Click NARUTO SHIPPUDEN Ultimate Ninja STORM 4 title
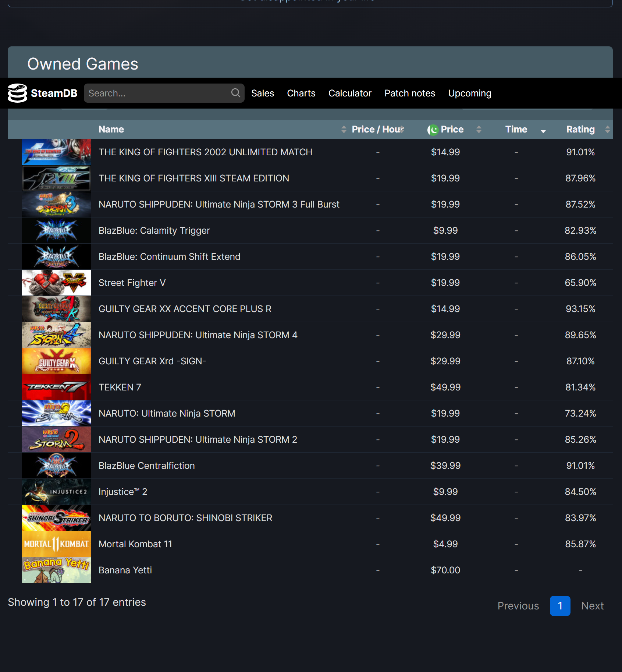 click(198, 335)
